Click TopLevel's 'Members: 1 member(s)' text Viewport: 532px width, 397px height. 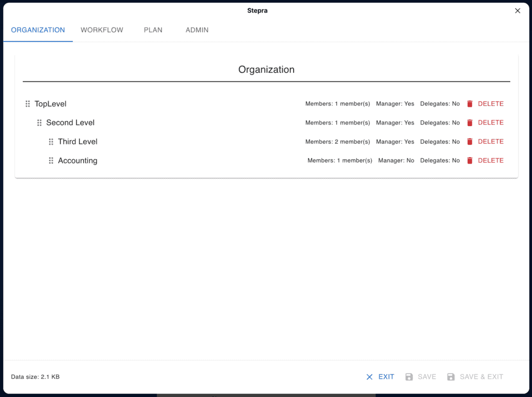click(338, 104)
